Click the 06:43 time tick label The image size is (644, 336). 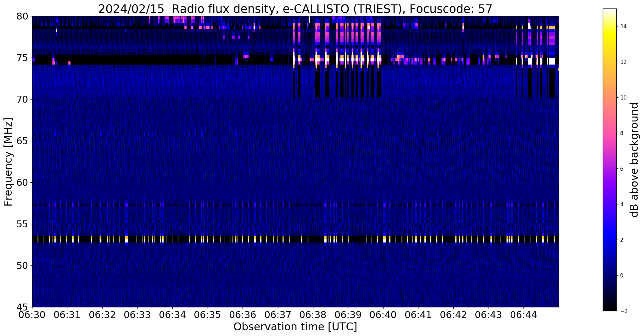tap(489, 315)
